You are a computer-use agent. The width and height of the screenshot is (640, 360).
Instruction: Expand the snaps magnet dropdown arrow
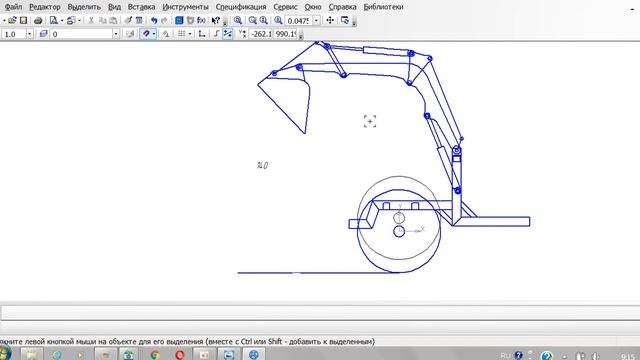point(154,34)
